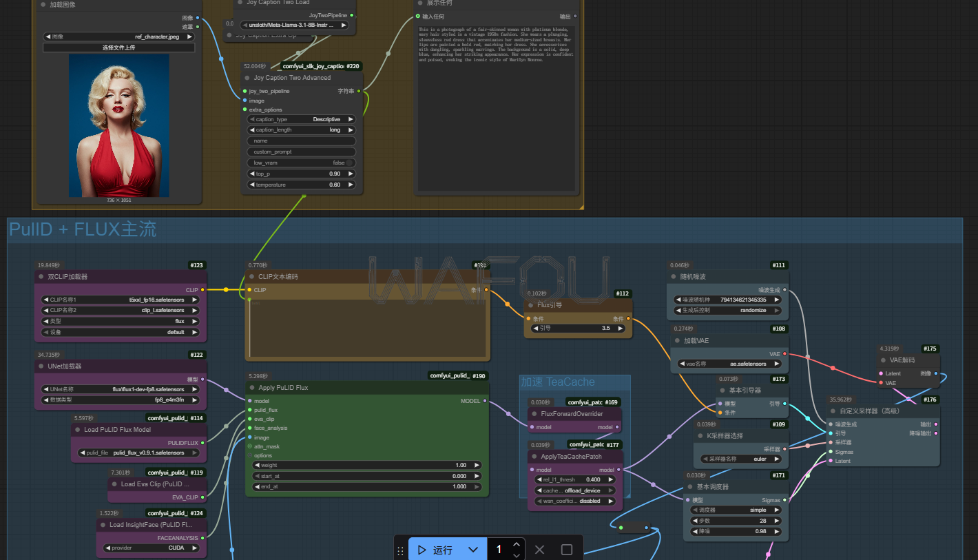Select the PulID + FLUX主流 group title
The image size is (978, 560).
83,229
